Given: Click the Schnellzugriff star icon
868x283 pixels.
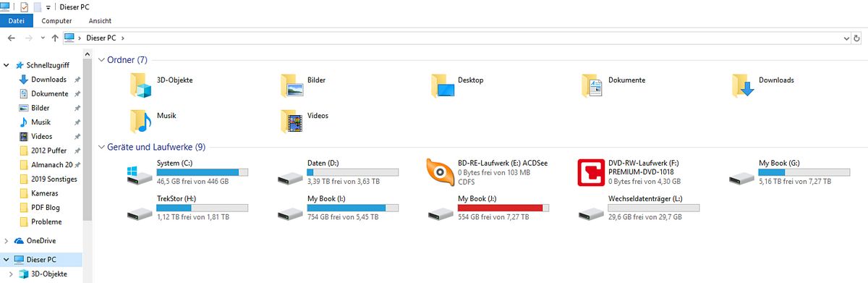Looking at the screenshot, I should click(19, 65).
